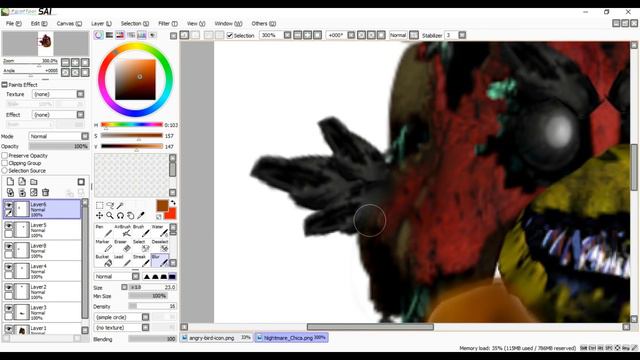
Task: Open the Filter menu
Action: 168,24
